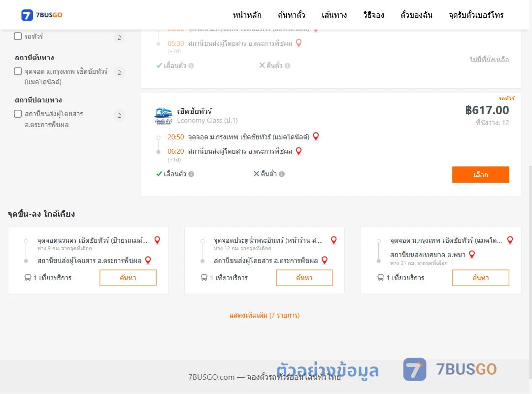Go to เส้นทาง in the navigation

[334, 15]
